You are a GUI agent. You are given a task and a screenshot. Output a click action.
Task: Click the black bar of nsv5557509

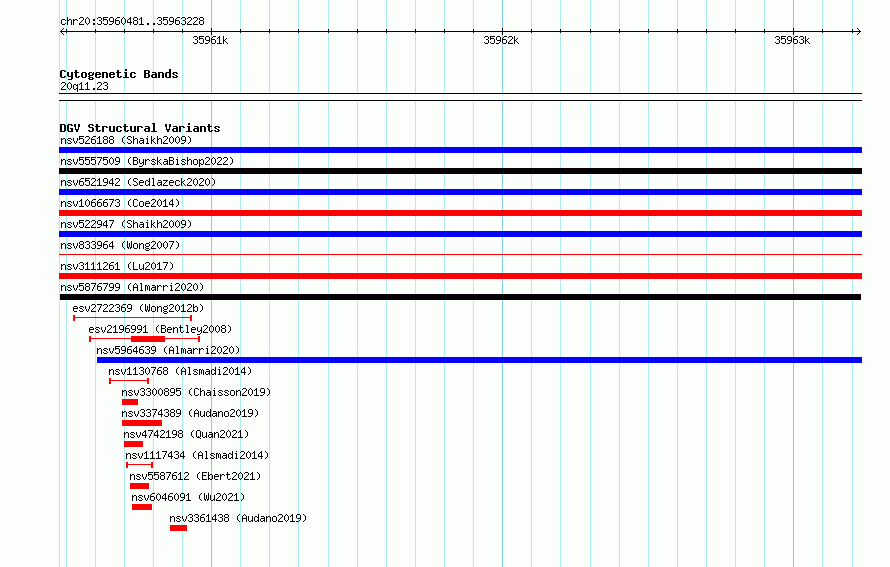point(460,171)
